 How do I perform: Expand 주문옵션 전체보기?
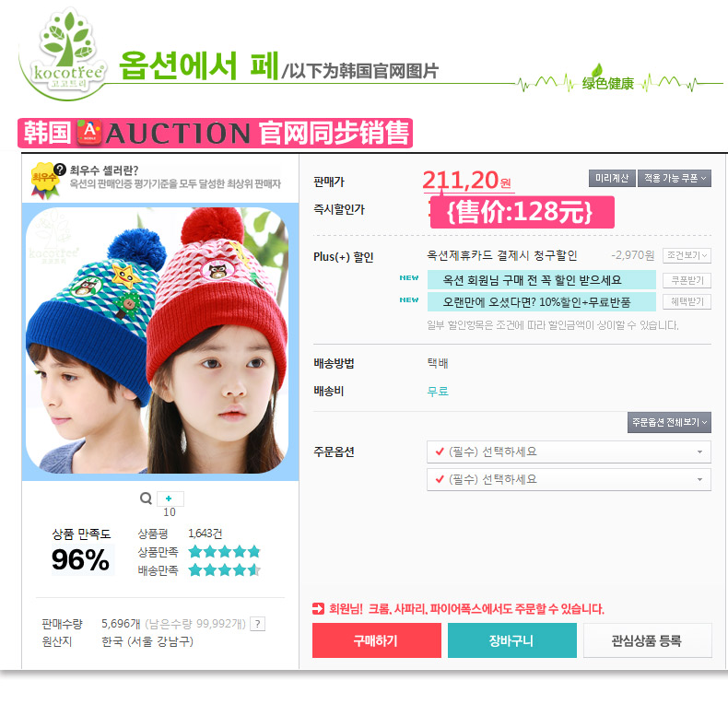669,423
